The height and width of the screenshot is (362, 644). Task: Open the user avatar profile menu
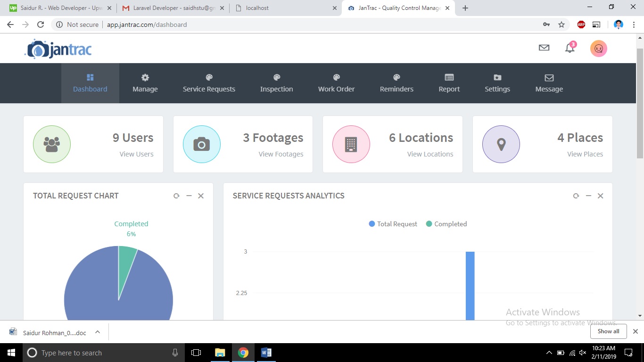click(x=598, y=48)
